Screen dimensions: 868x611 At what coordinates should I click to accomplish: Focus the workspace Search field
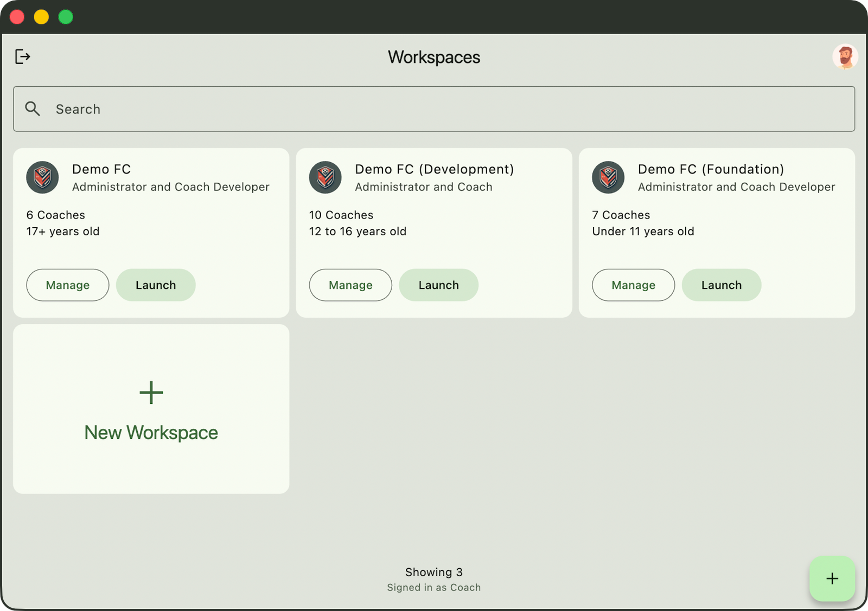point(434,109)
